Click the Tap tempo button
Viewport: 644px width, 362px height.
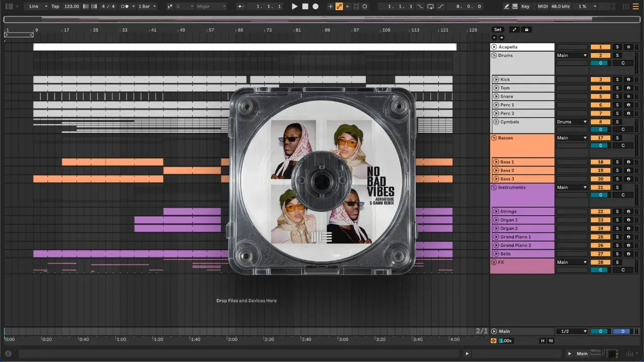pos(55,7)
